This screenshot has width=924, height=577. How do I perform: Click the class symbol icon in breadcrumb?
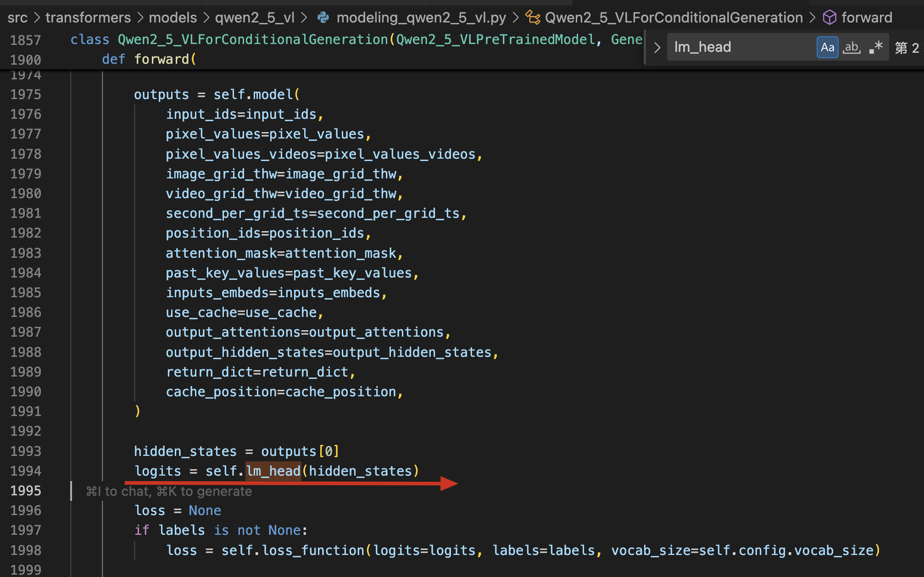pos(533,18)
